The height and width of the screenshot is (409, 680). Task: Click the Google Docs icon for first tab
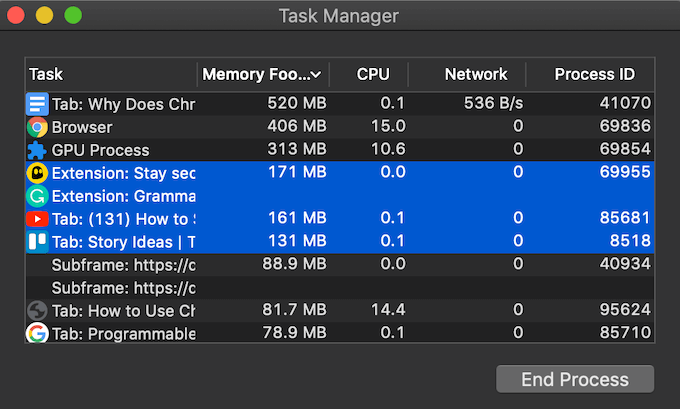pyautogui.click(x=37, y=103)
